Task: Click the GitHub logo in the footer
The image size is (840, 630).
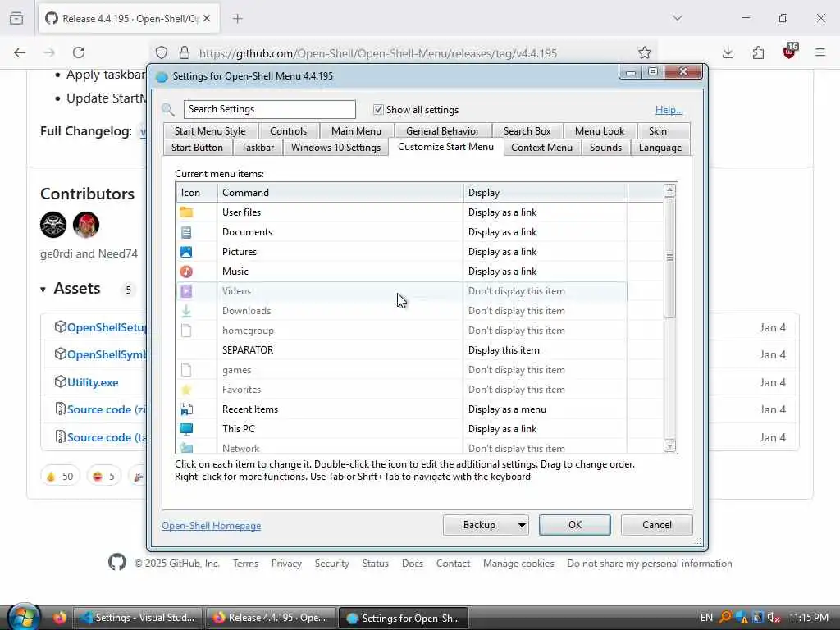Action: (x=117, y=563)
